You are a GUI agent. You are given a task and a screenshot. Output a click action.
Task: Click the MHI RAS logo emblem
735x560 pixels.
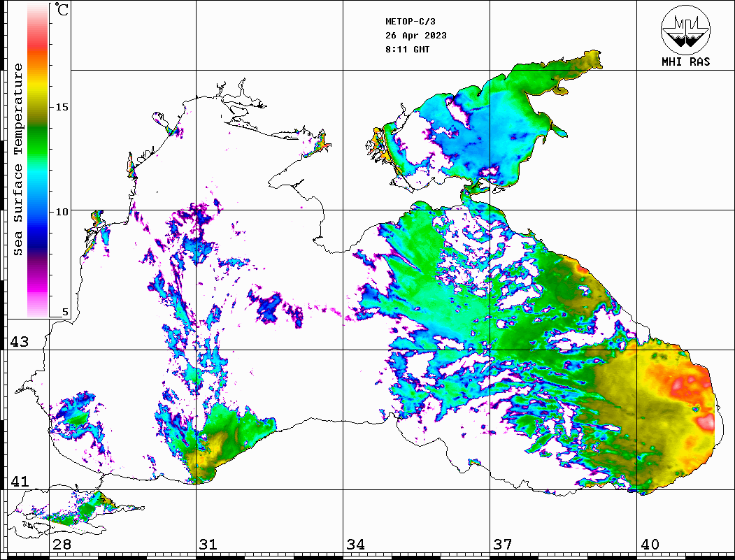(685, 29)
